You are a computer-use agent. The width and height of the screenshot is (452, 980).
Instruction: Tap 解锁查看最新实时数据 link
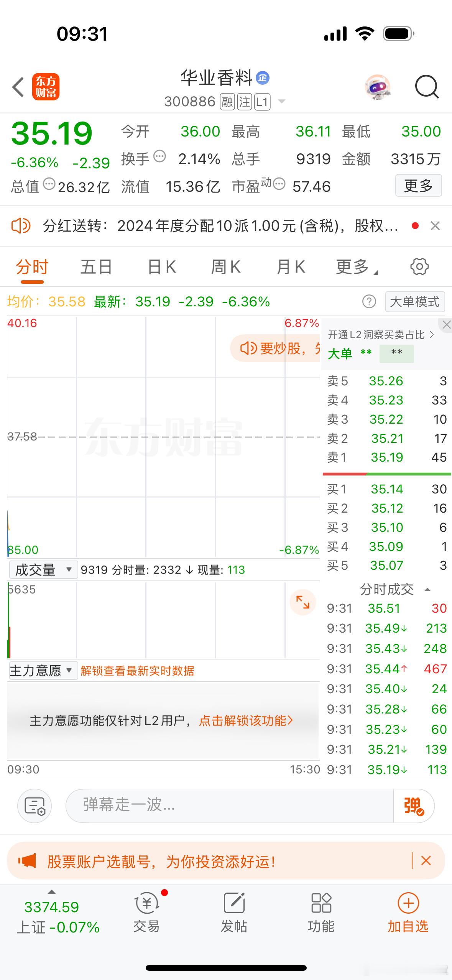pos(137,671)
